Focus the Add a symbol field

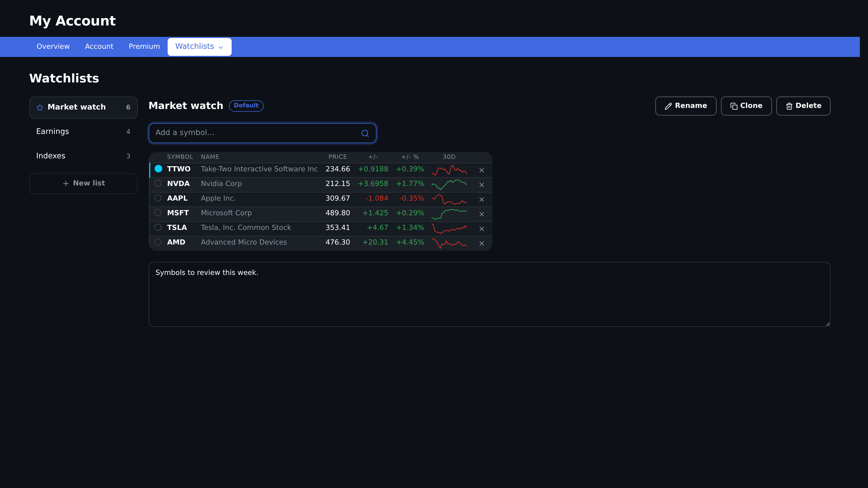263,133
